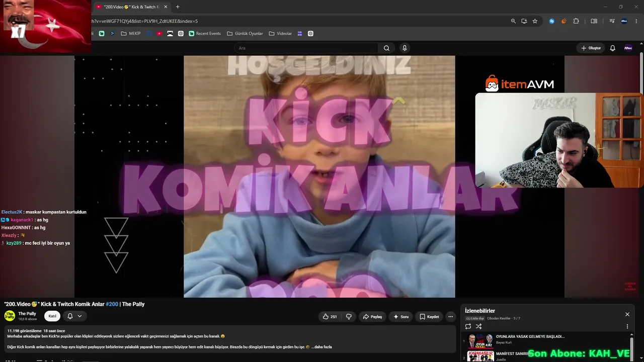Click chat message 'maskar kumpastan kurtuldun'
644x362 pixels.
pos(55,212)
